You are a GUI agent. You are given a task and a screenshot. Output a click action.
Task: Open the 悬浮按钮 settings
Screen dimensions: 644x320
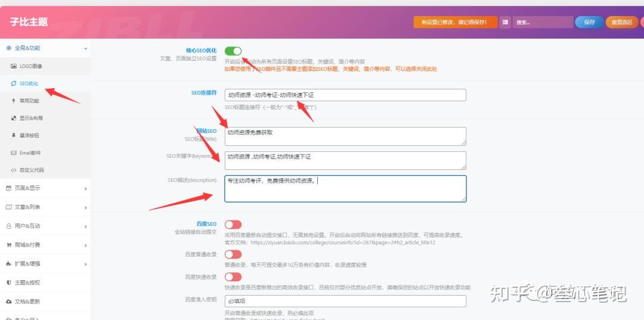45,135
